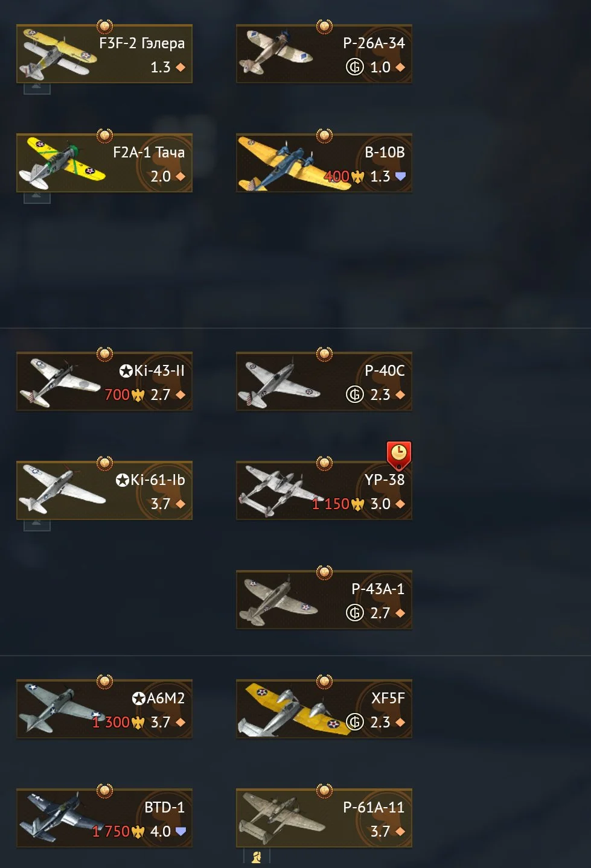The width and height of the screenshot is (591, 868).
Task: Click the red clock marker on YP-38
Action: coord(398,455)
